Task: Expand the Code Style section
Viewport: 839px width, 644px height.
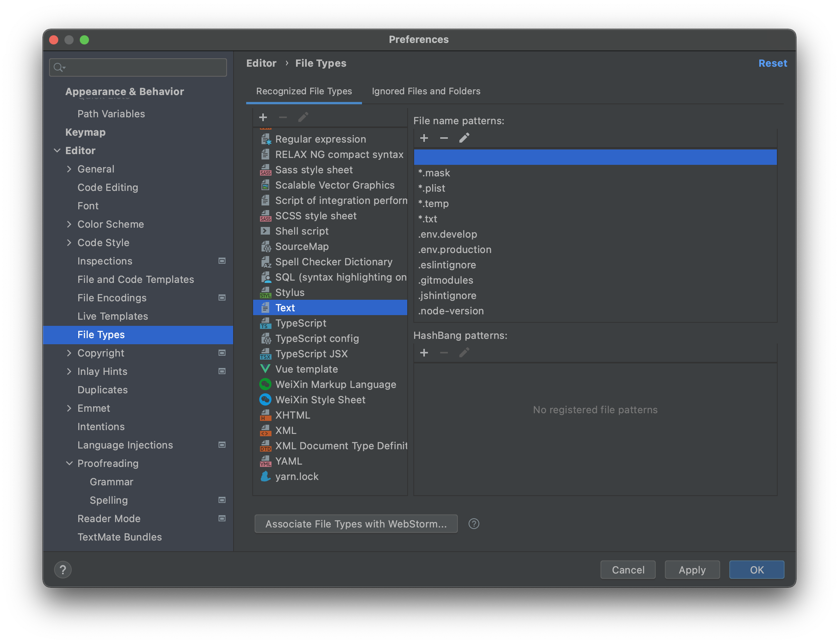Action: pos(69,242)
